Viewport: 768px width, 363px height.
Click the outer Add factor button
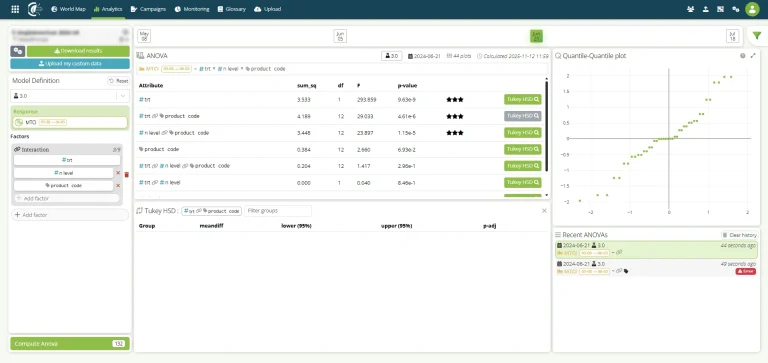click(x=70, y=215)
